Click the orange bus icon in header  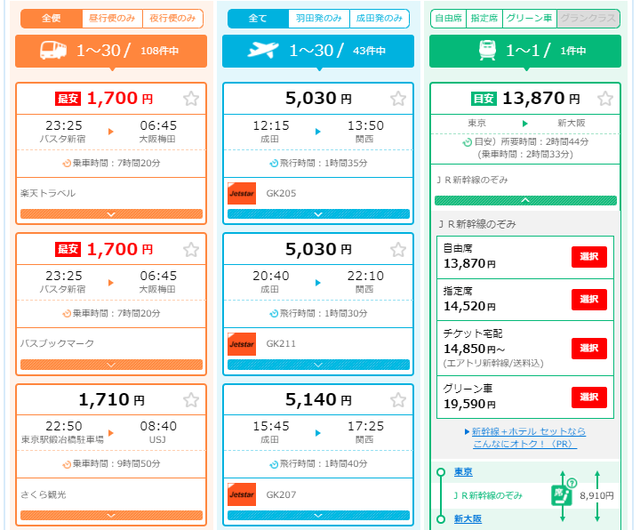(52, 50)
